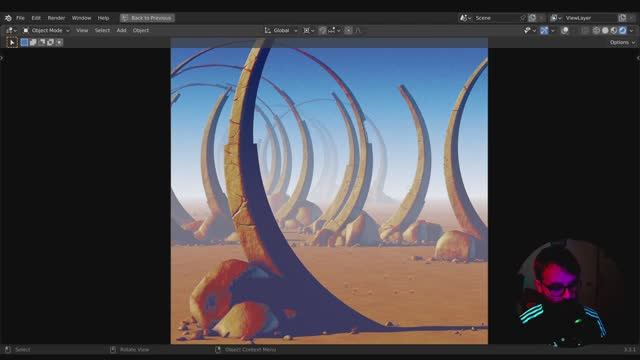Click the Select mouse icon in status bar
The image size is (640, 360).
pos(8,349)
